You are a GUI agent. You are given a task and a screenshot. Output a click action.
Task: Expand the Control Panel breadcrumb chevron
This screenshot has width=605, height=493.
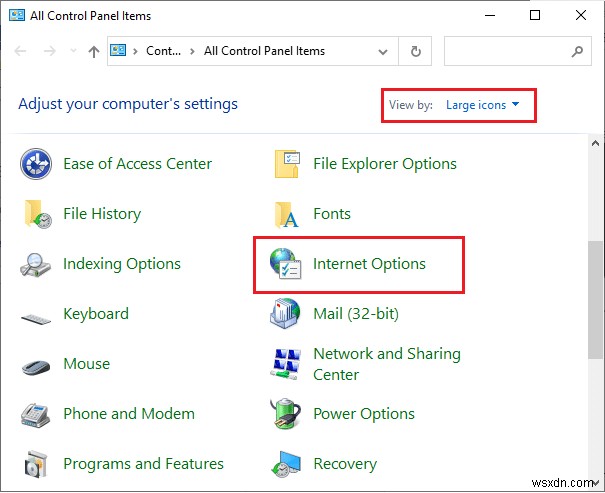click(135, 51)
